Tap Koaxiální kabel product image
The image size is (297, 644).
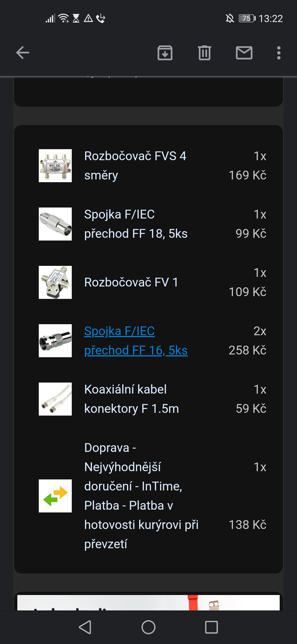click(55, 399)
